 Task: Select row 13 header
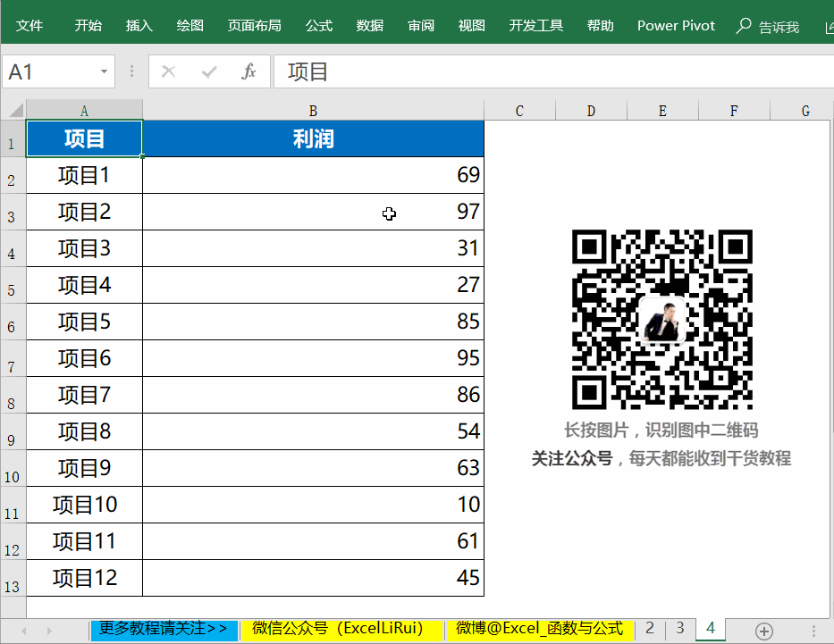click(x=13, y=578)
